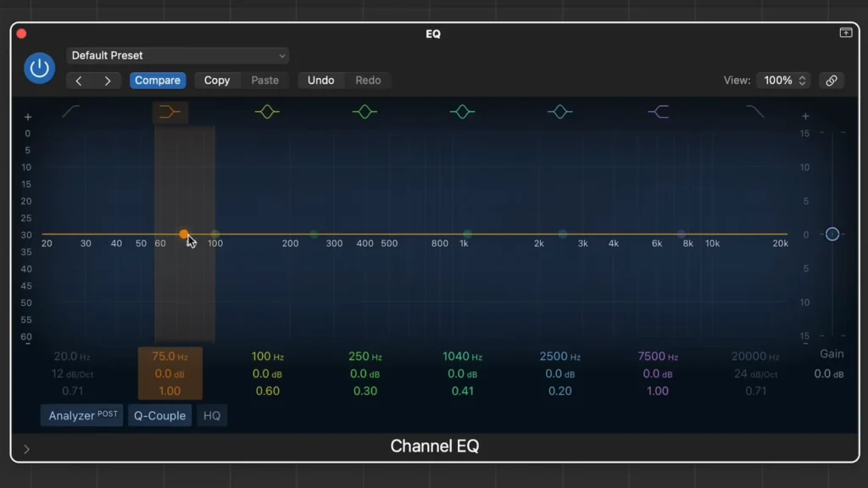Toggle the purple high shelf band icon

coord(658,112)
